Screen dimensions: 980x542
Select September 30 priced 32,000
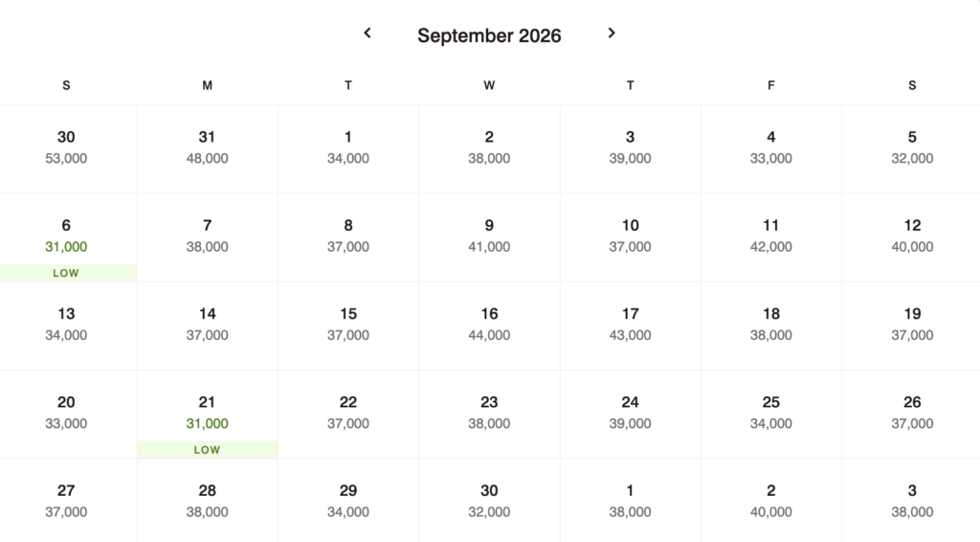pyautogui.click(x=489, y=500)
